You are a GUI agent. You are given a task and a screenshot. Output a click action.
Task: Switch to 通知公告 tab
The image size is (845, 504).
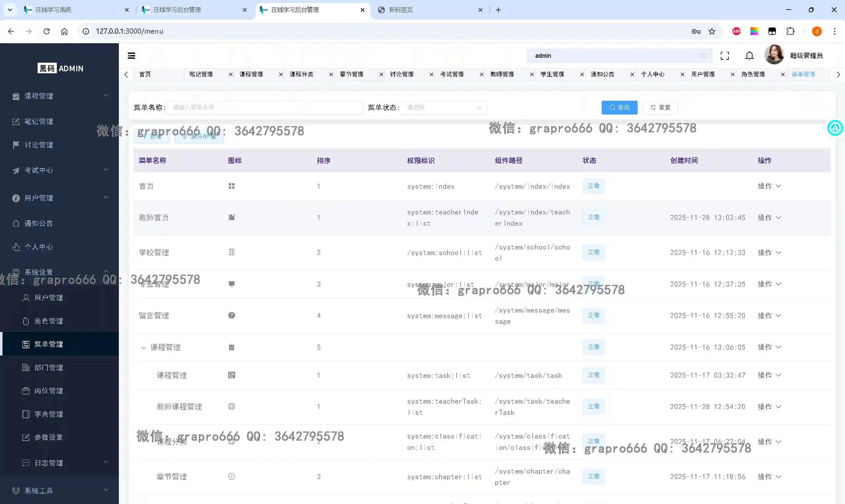coord(602,74)
